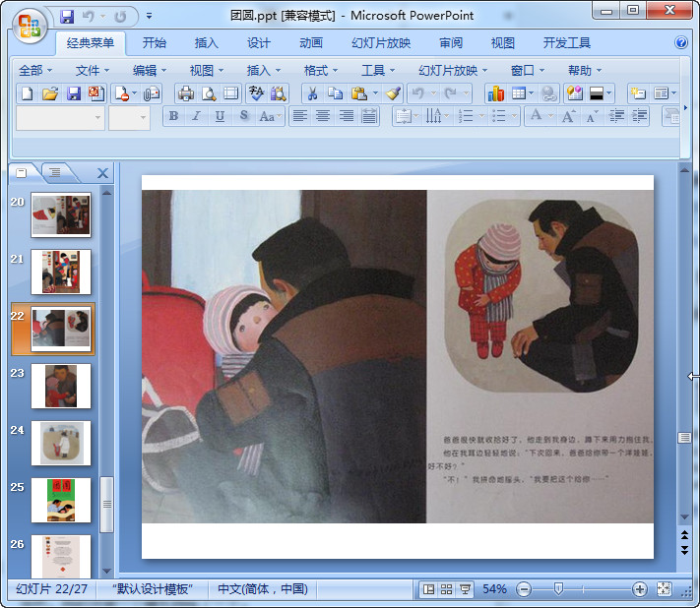
Task: Click the slide panel scrollbar thumb
Action: coord(106,505)
